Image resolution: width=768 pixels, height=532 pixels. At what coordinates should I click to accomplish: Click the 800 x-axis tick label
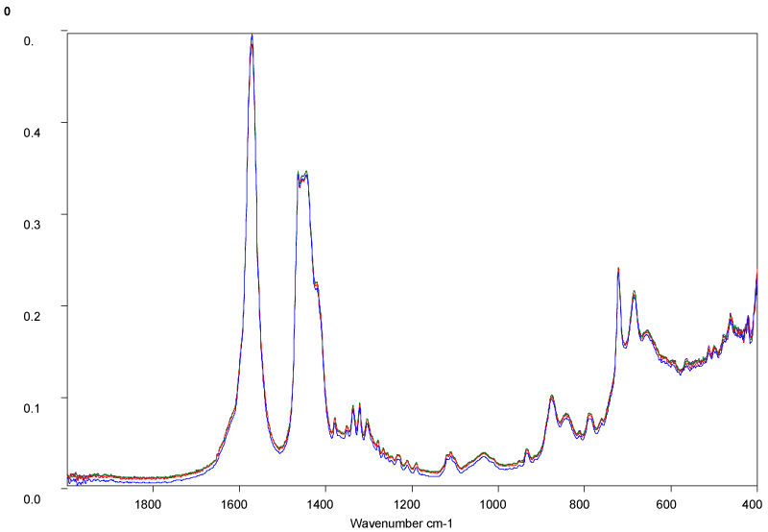[x=580, y=505]
